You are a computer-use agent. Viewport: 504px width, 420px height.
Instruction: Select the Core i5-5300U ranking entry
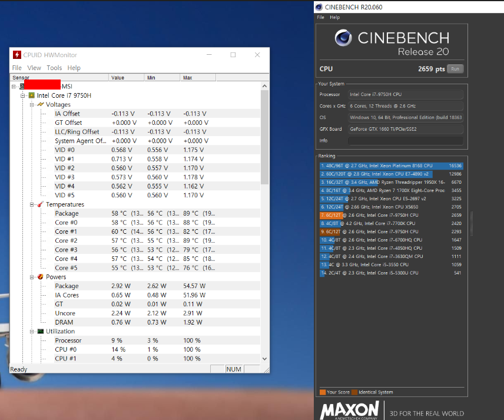tap(391, 273)
